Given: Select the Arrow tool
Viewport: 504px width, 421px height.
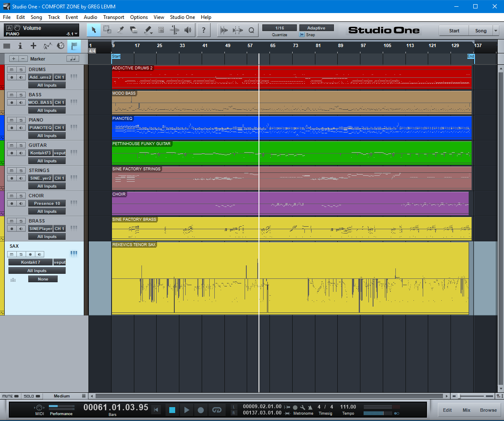Looking at the screenshot, I should [93, 30].
